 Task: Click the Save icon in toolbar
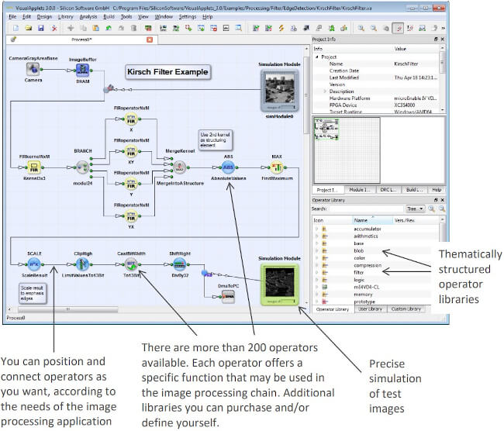coord(41,28)
